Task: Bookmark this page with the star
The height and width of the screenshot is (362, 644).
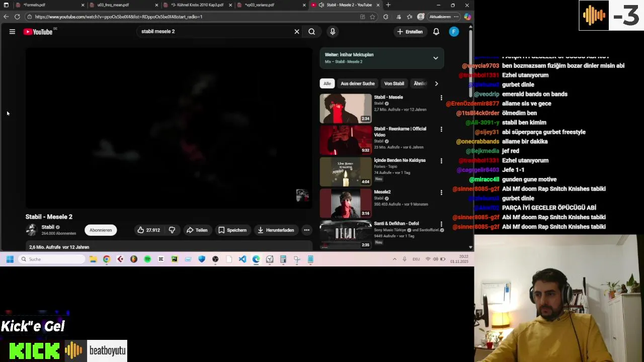Action: click(372, 17)
